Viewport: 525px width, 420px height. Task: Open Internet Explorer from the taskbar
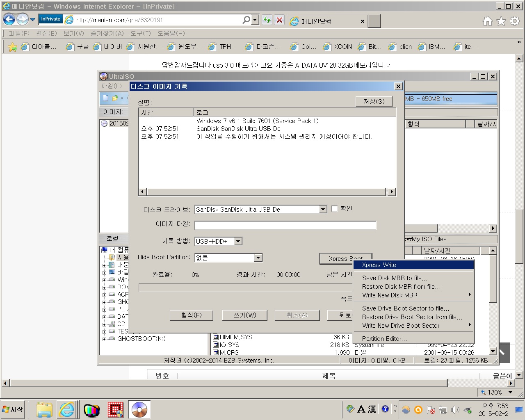pyautogui.click(x=67, y=410)
